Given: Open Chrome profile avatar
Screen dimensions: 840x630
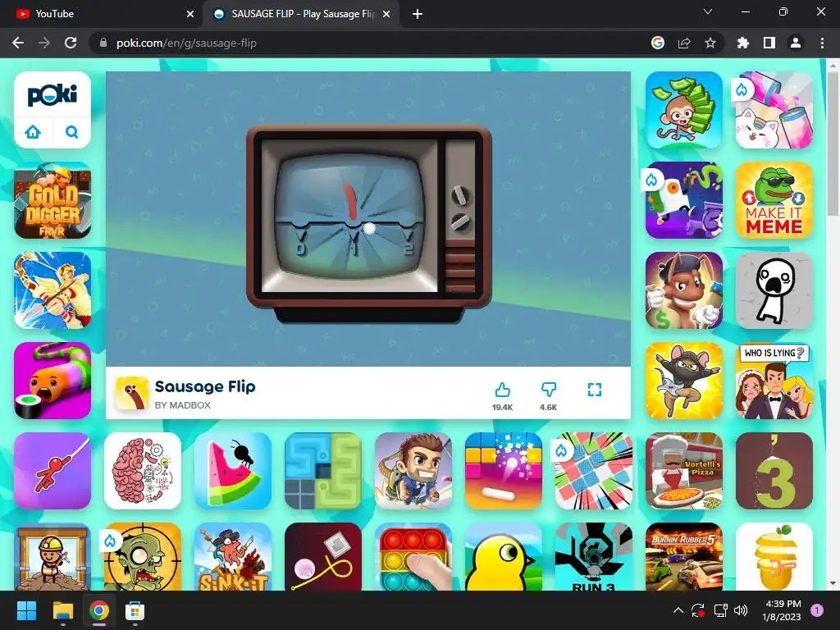Looking at the screenshot, I should click(796, 43).
